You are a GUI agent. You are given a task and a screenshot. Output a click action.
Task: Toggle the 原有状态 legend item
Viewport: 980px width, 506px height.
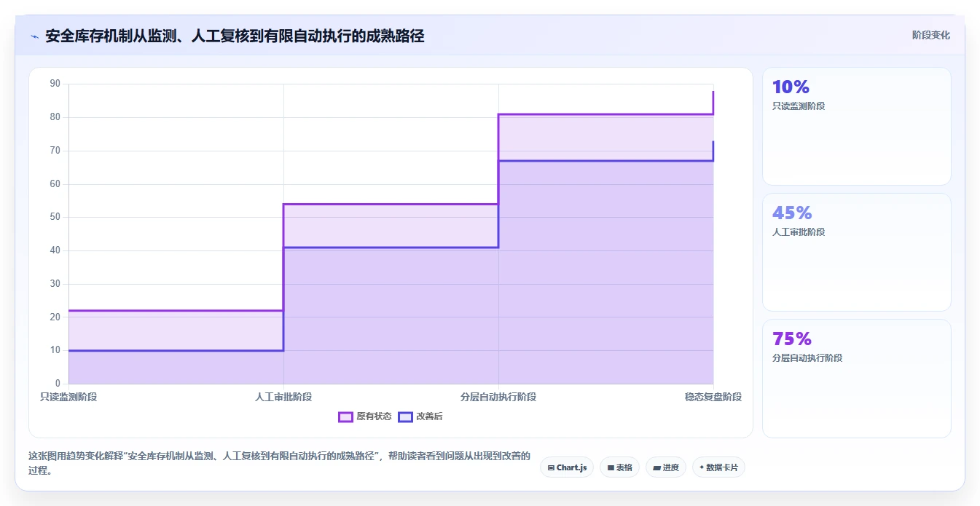(x=365, y=416)
